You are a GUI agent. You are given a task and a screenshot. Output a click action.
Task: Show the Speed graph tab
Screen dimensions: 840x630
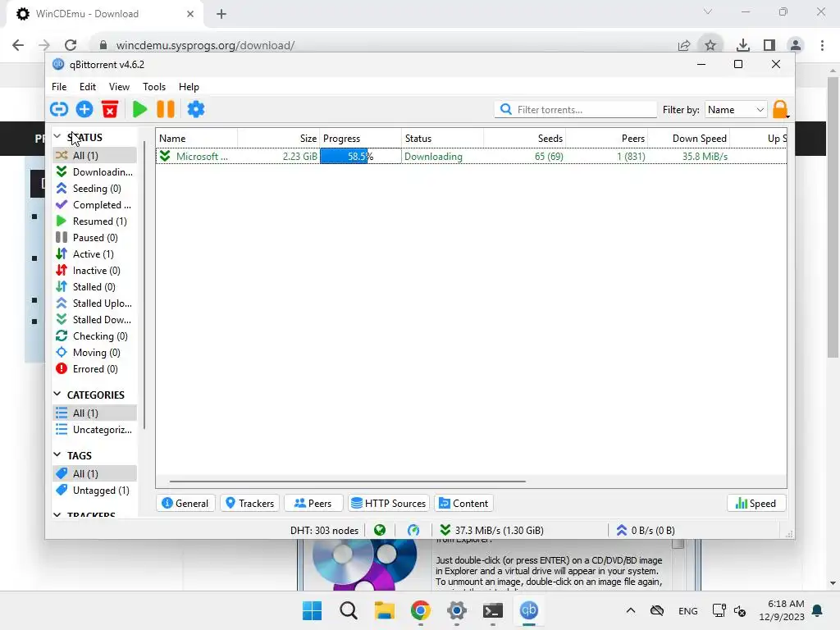point(756,503)
